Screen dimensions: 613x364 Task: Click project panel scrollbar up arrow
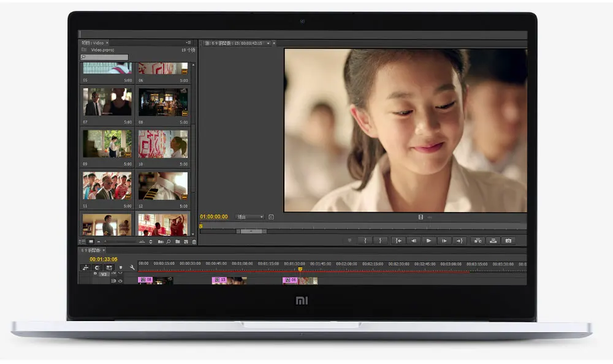[193, 65]
